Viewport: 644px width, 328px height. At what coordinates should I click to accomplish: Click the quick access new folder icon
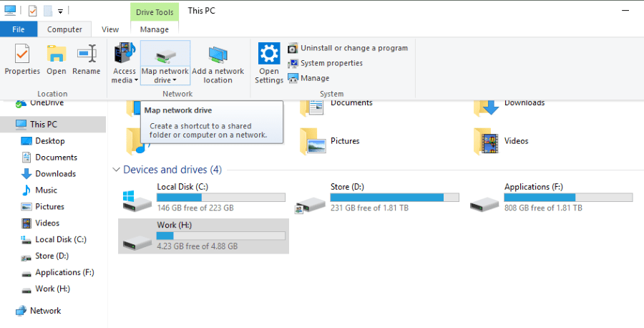click(48, 11)
